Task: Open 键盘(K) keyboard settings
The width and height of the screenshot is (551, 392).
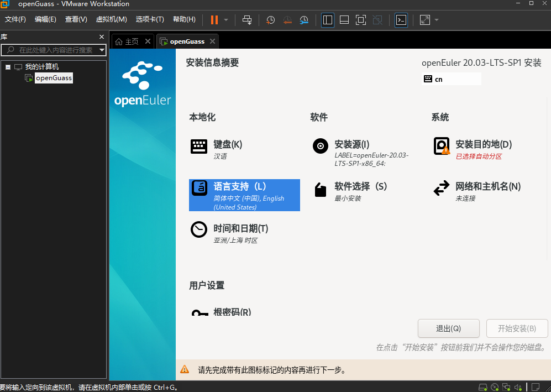Action: (228, 144)
